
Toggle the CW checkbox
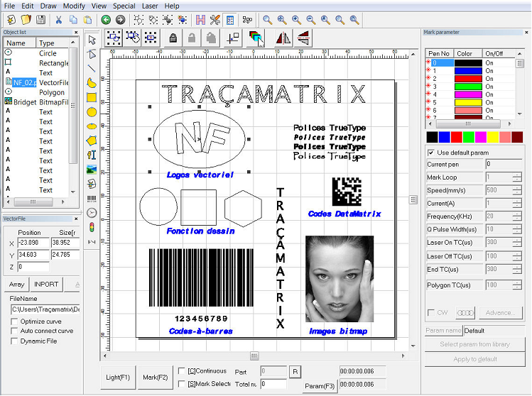coord(431,312)
